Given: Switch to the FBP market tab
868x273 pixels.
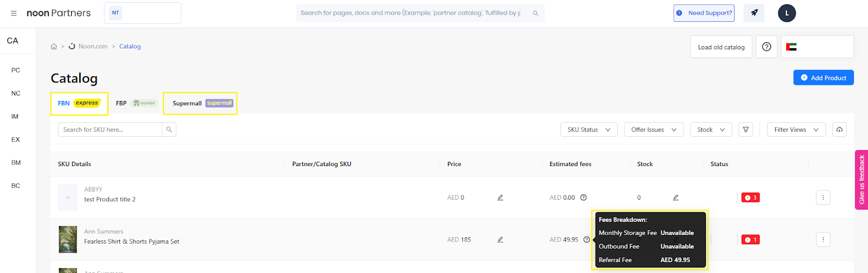Looking at the screenshot, I should click(136, 103).
